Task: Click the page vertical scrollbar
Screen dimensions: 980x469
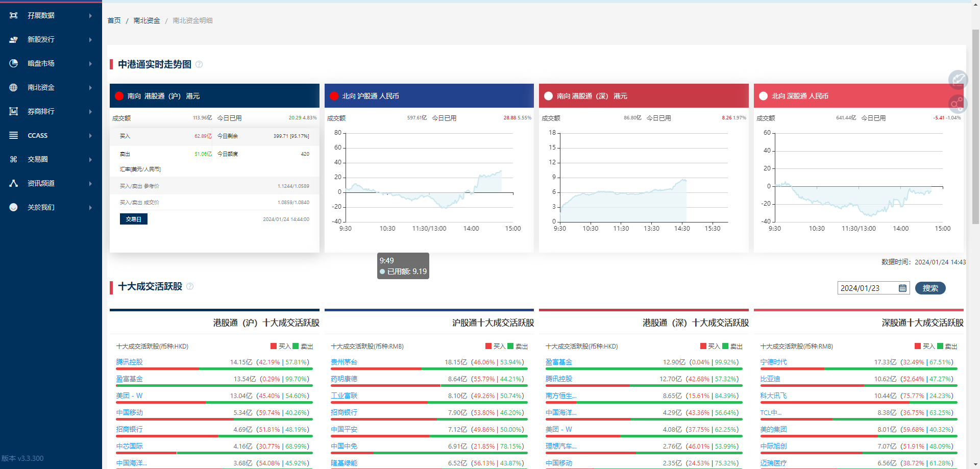Action: (x=975, y=127)
